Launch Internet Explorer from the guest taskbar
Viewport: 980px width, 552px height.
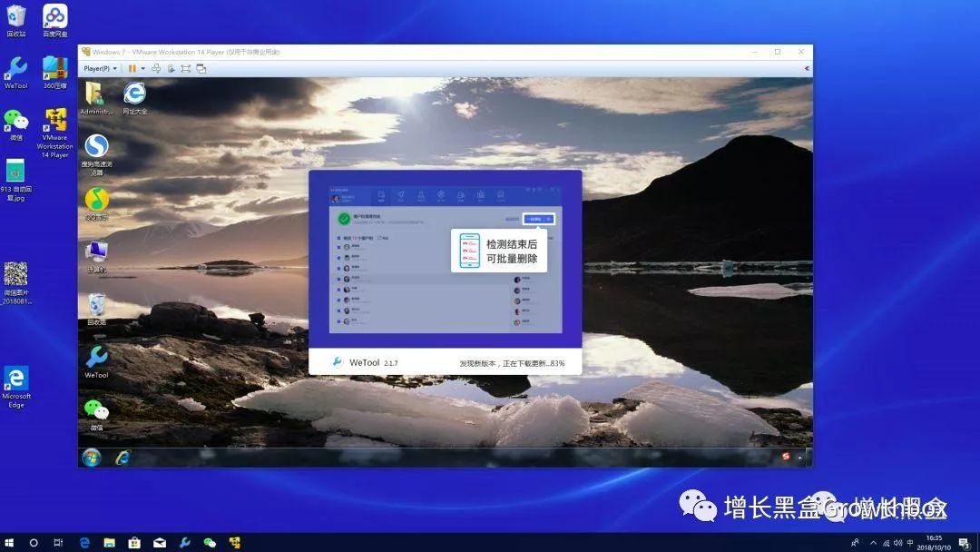[x=123, y=458]
